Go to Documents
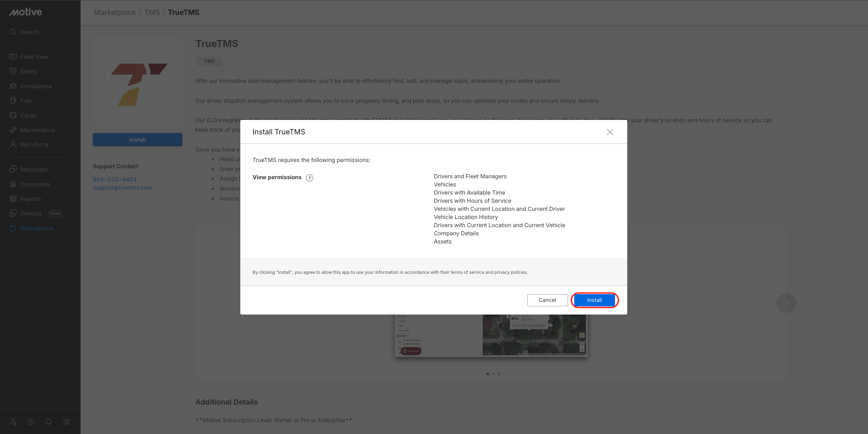This screenshot has height=434, width=868. pyautogui.click(x=30, y=185)
